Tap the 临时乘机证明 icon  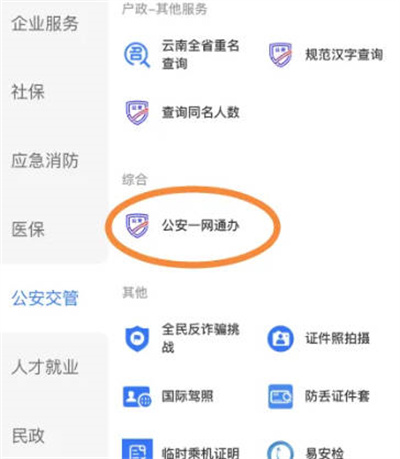point(137,449)
